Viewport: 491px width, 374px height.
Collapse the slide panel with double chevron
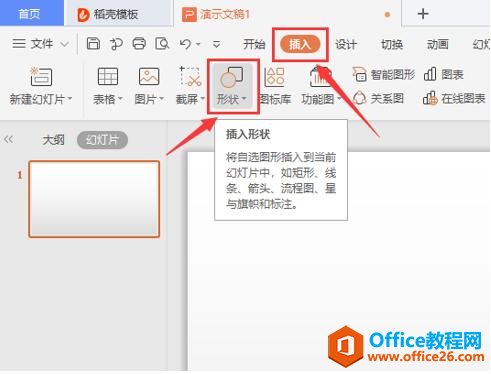pos(8,139)
